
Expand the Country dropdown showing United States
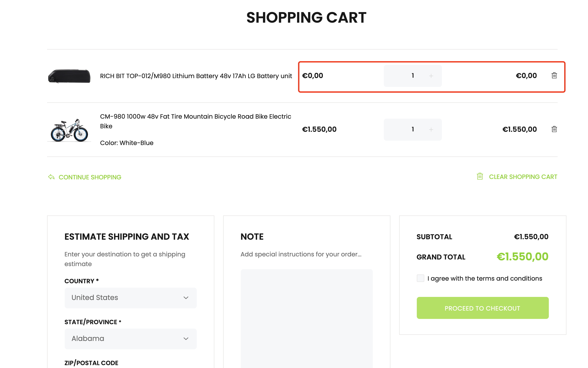(x=130, y=298)
